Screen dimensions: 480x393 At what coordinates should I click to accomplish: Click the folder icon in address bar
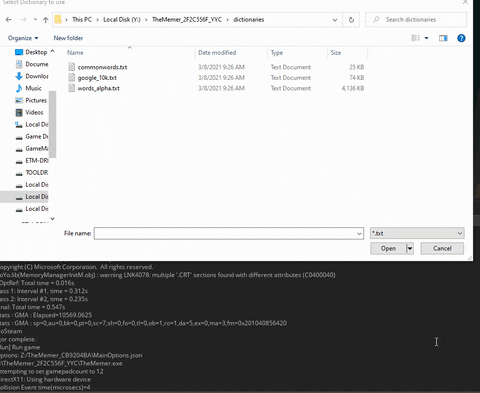58,20
